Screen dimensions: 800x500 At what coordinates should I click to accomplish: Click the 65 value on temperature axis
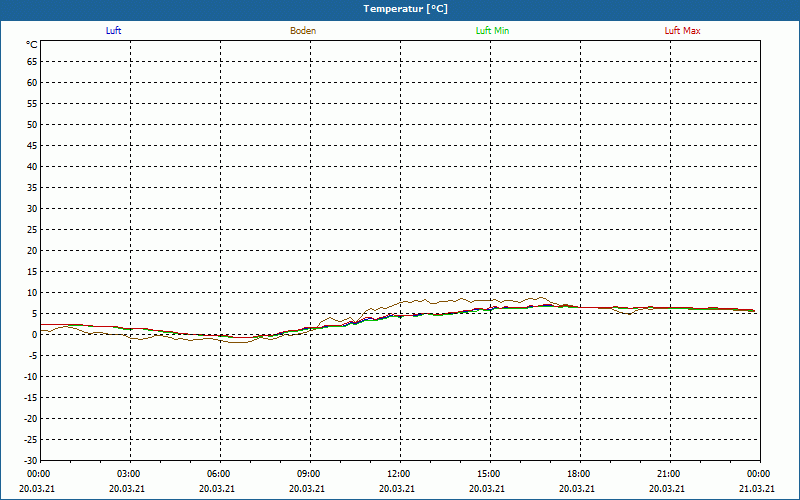tap(32, 62)
